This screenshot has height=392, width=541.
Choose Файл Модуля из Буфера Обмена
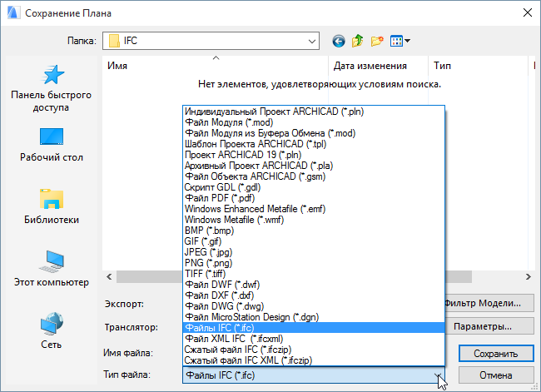pyautogui.click(x=314, y=133)
